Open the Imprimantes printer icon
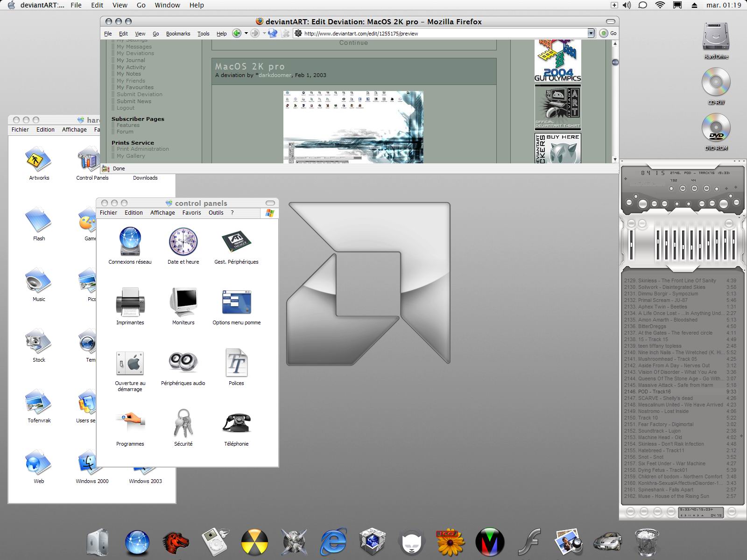 (130, 302)
